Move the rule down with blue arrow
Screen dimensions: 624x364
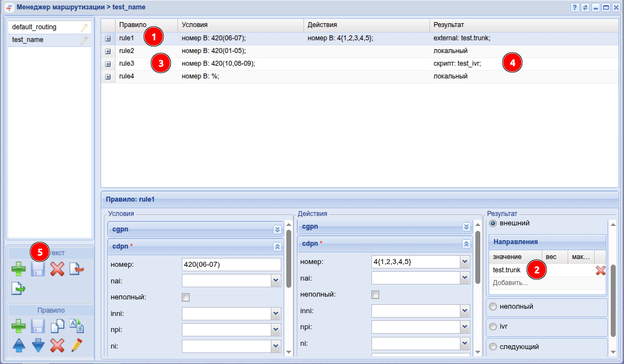point(38,346)
